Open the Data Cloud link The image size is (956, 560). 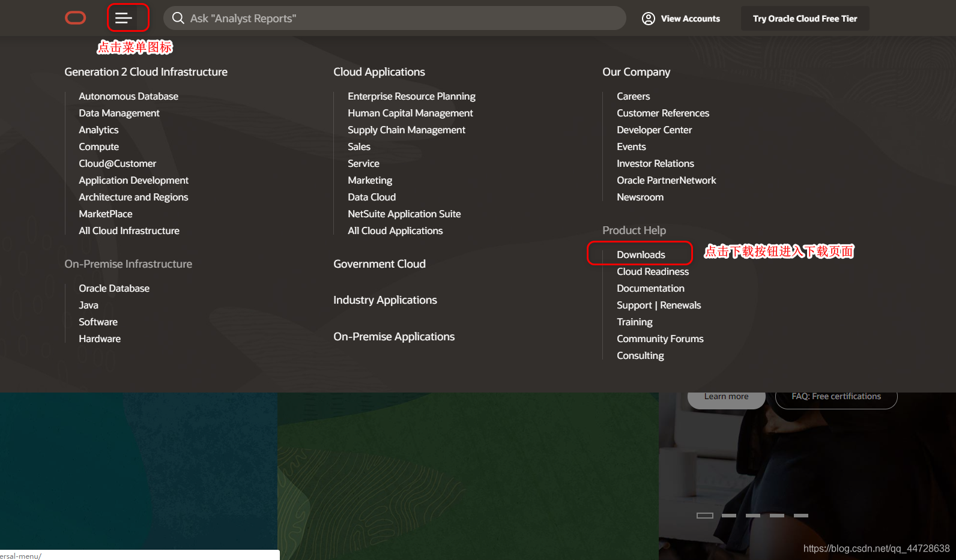pyautogui.click(x=372, y=197)
